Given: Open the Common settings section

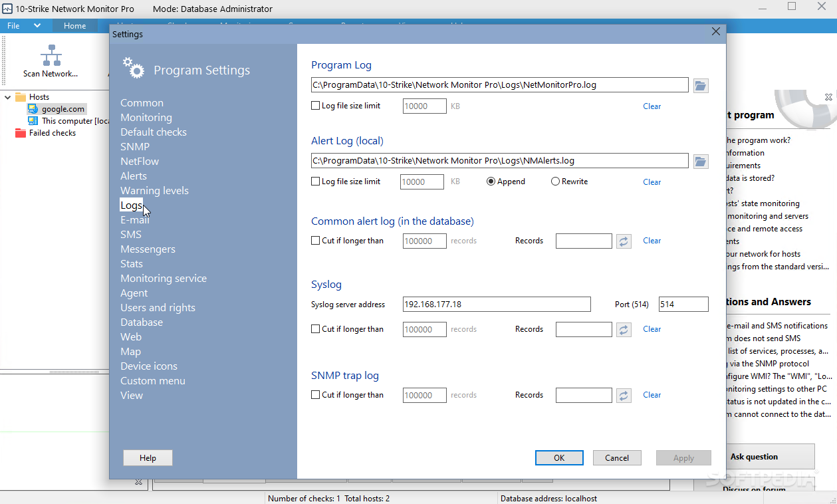Looking at the screenshot, I should [x=142, y=103].
